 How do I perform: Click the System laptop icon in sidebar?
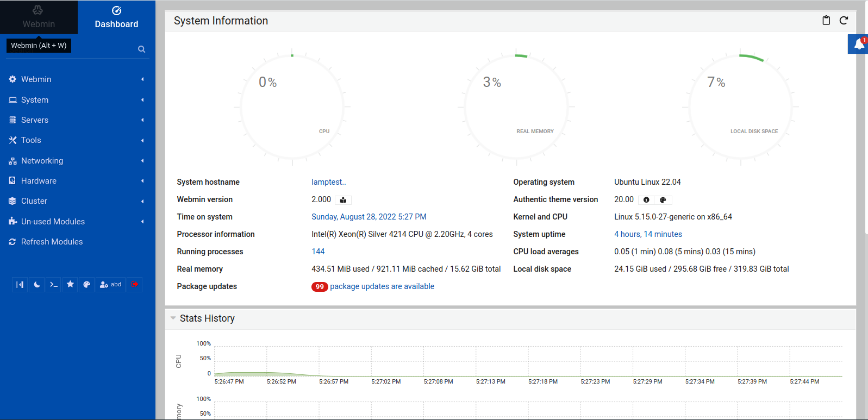click(x=13, y=100)
